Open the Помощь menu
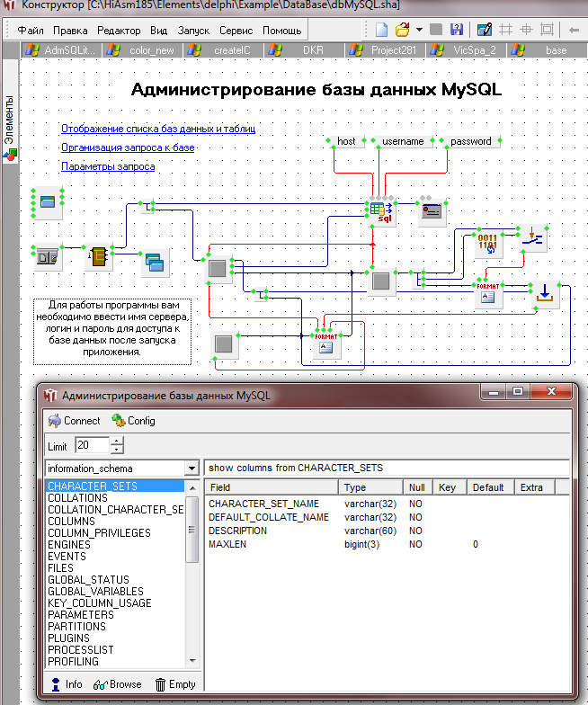Image resolution: width=588 pixels, height=705 pixels. tap(282, 31)
